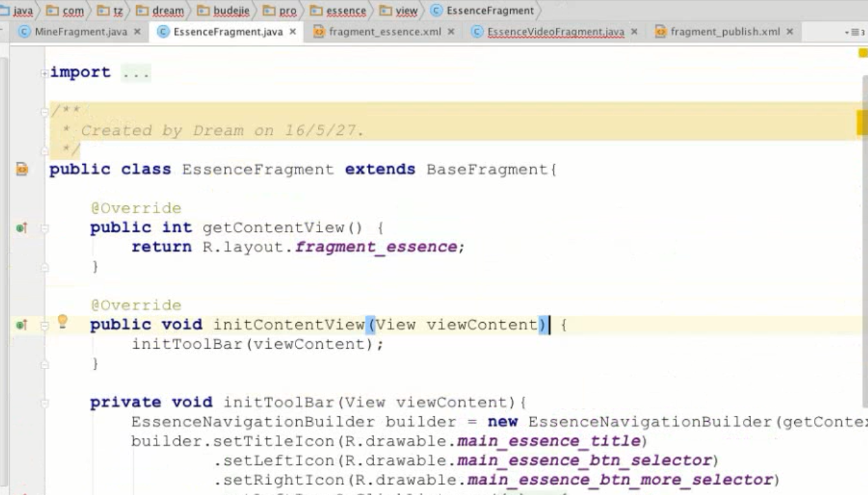Close the EssenceFragment.java tab
This screenshot has height=495, width=868.
tap(292, 31)
